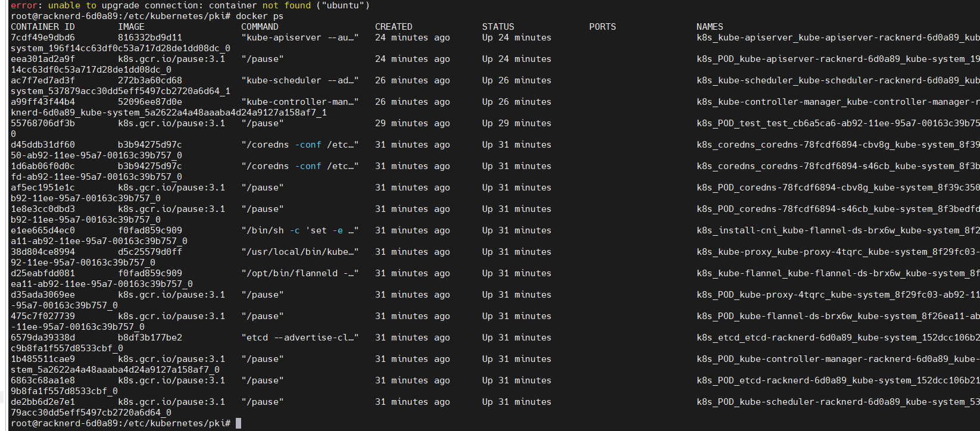Select container ID 475c7f027739
Viewport: 980px width, 431px height.
click(43, 316)
